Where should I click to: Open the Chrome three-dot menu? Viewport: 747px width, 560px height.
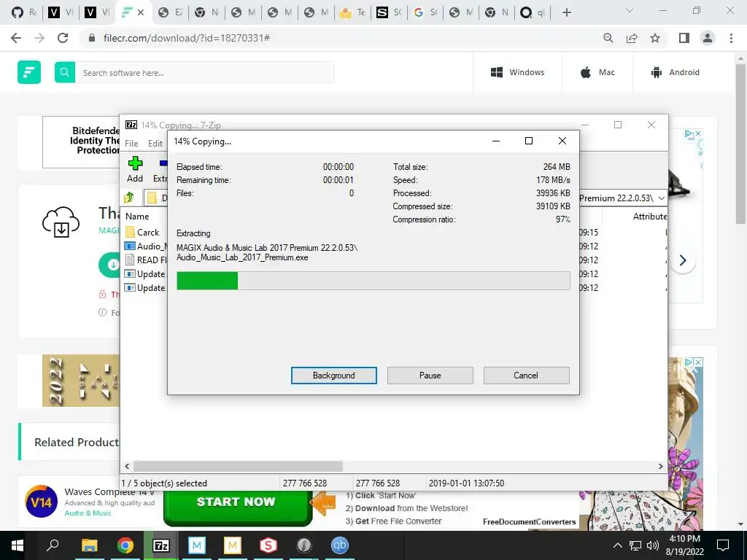[x=731, y=38]
